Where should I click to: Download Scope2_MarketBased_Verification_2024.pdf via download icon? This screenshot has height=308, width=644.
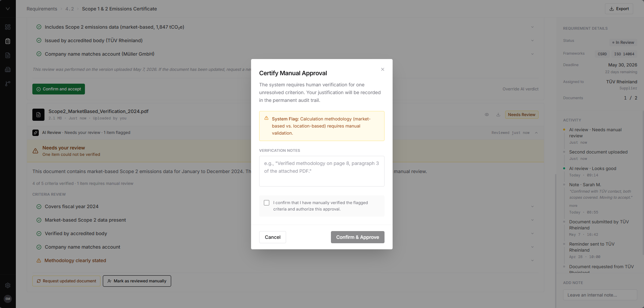click(498, 115)
